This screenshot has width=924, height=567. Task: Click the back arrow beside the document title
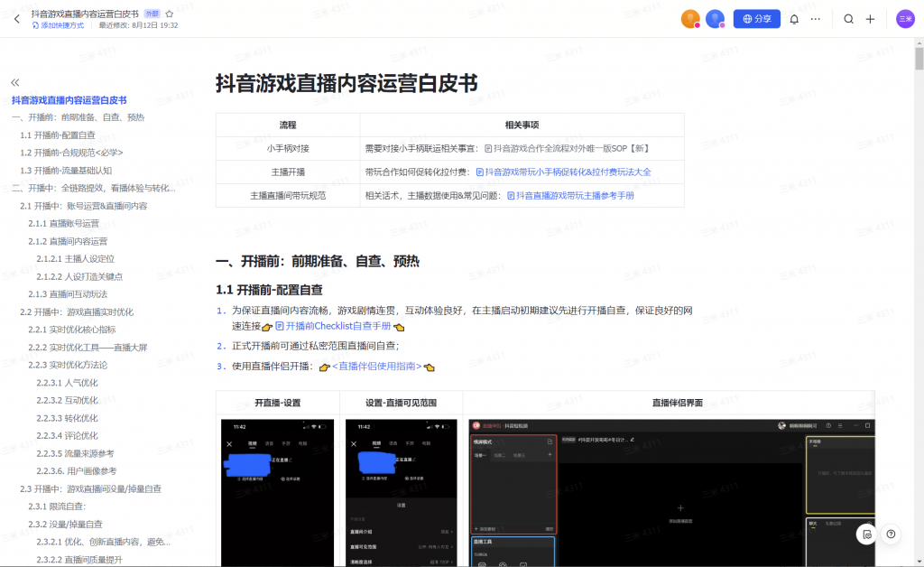(16, 19)
